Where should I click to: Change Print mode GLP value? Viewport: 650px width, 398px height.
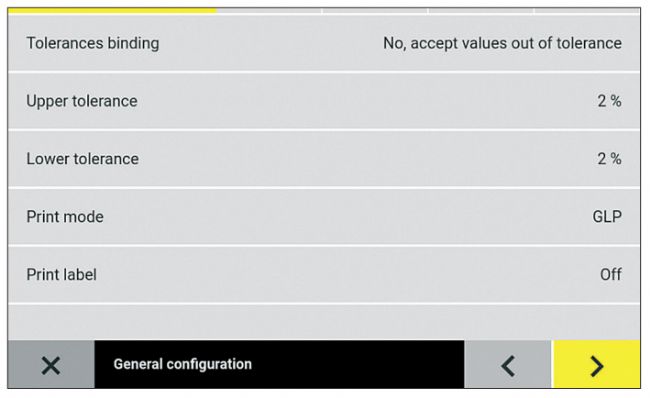click(607, 216)
